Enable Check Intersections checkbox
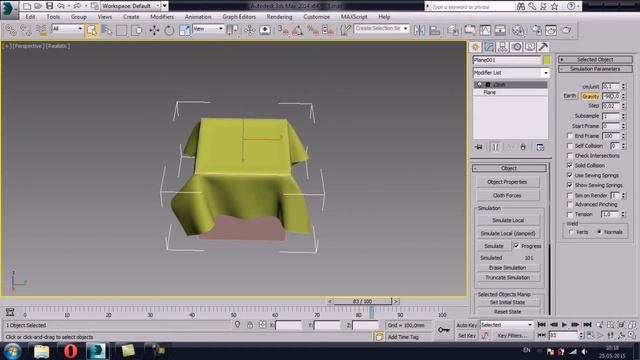The image size is (640, 360). (x=570, y=156)
